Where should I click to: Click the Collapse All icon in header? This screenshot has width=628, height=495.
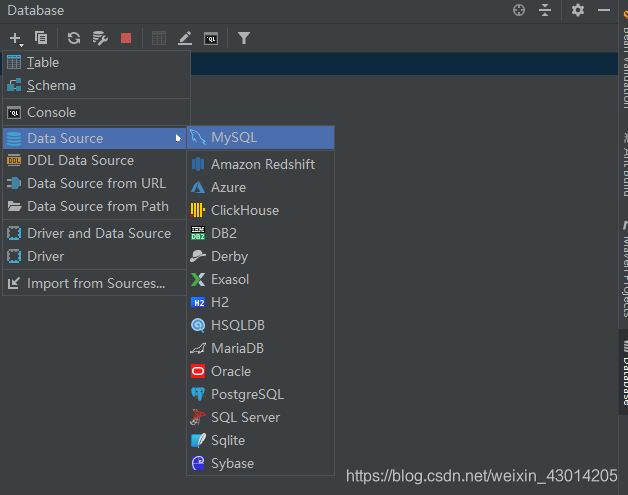pos(545,10)
